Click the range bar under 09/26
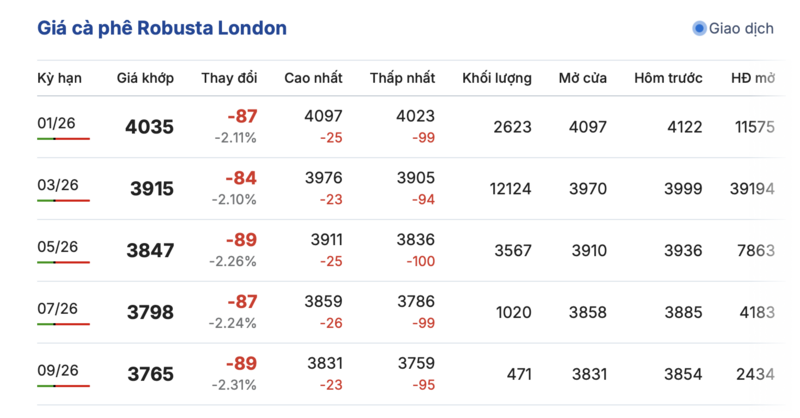The image size is (800, 418). (63, 386)
